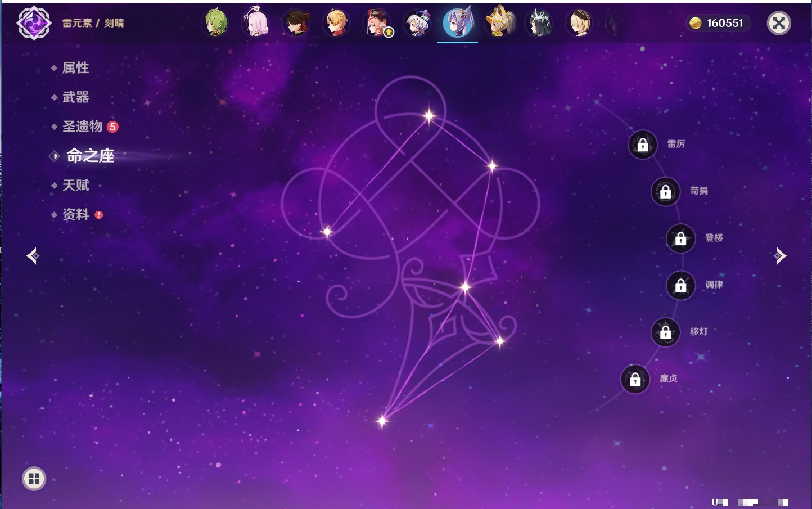
Task: Click the lock icon beside 苛捐
Action: tap(666, 191)
